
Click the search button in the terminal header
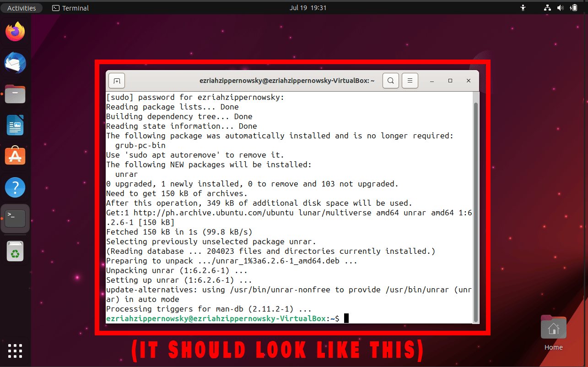pos(390,80)
